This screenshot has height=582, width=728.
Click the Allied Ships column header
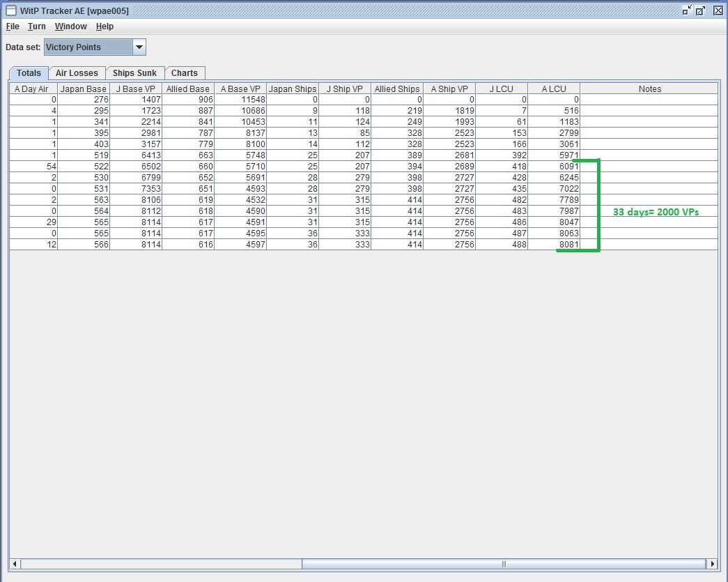click(397, 89)
